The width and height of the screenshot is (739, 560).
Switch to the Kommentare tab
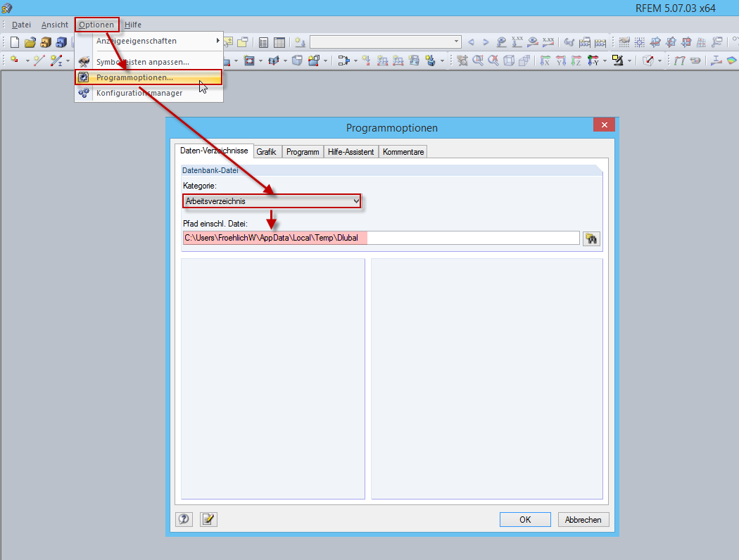(403, 152)
